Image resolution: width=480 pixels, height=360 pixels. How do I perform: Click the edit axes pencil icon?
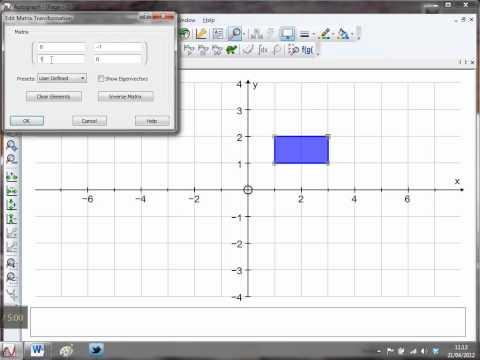coord(201,33)
